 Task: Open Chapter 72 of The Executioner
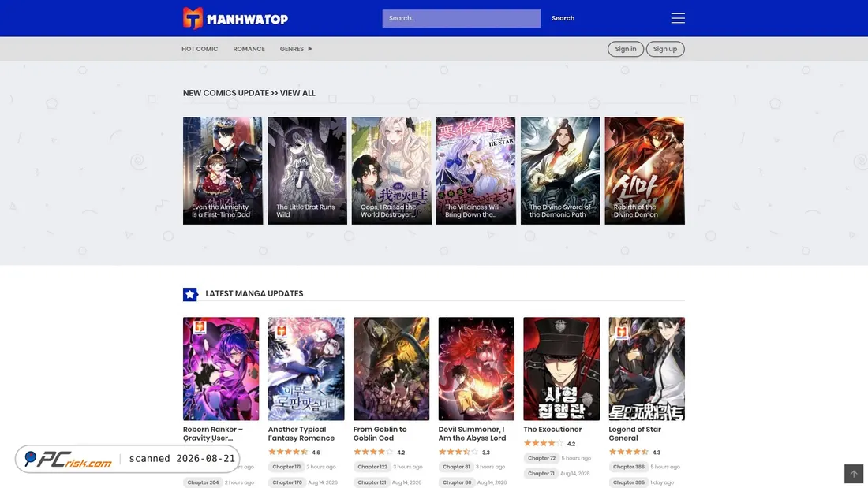(x=541, y=458)
